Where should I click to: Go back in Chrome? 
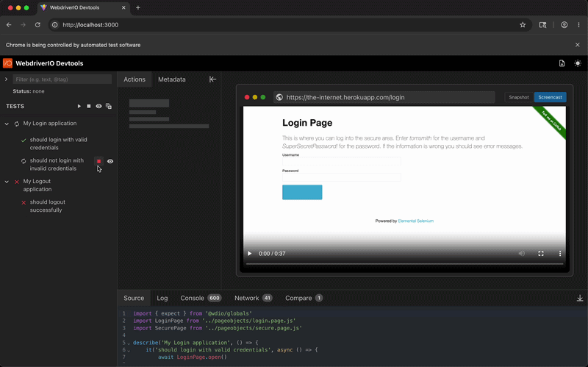coord(9,25)
